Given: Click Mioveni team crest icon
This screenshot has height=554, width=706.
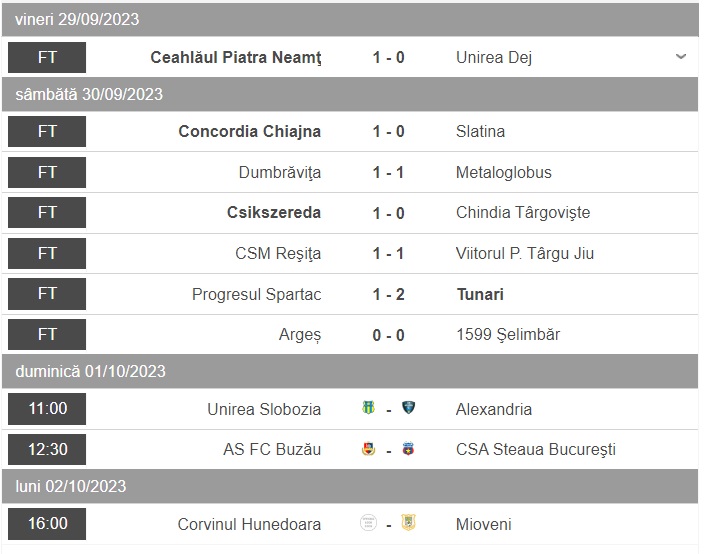Looking at the screenshot, I should pyautogui.click(x=408, y=522).
